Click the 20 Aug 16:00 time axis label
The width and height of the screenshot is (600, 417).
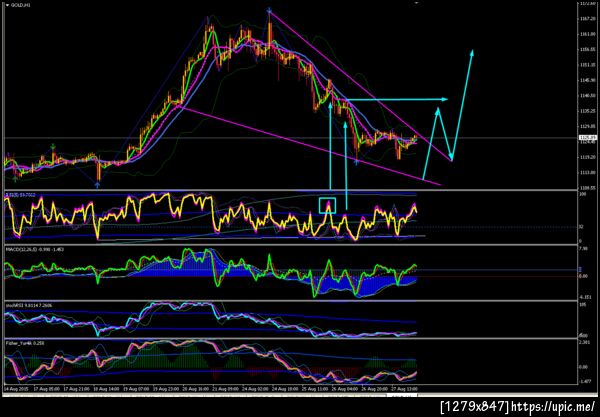[197, 389]
